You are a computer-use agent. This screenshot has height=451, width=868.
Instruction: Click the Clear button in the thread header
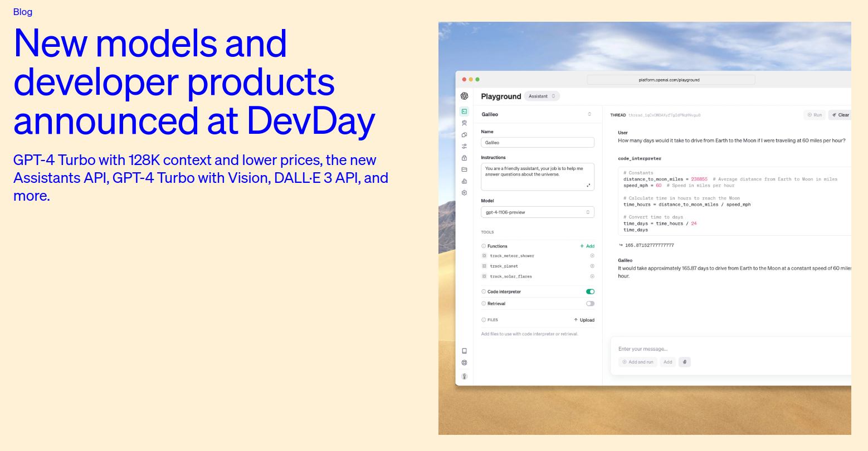click(x=841, y=115)
